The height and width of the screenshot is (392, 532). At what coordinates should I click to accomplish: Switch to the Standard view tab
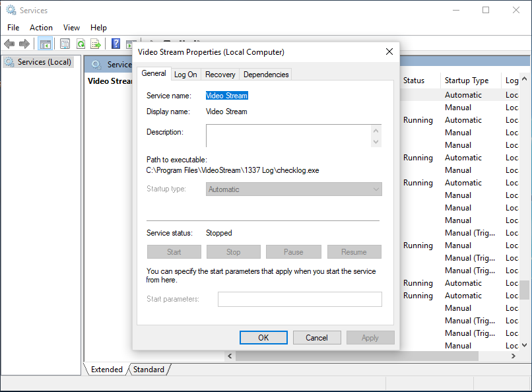tap(149, 370)
